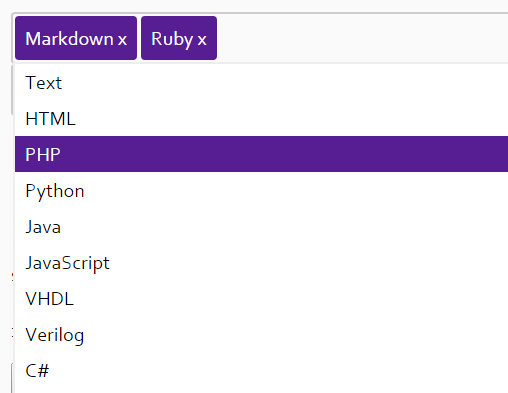Image resolution: width=508 pixels, height=393 pixels.
Task: Pick the C# option
Action: [x=261, y=370]
